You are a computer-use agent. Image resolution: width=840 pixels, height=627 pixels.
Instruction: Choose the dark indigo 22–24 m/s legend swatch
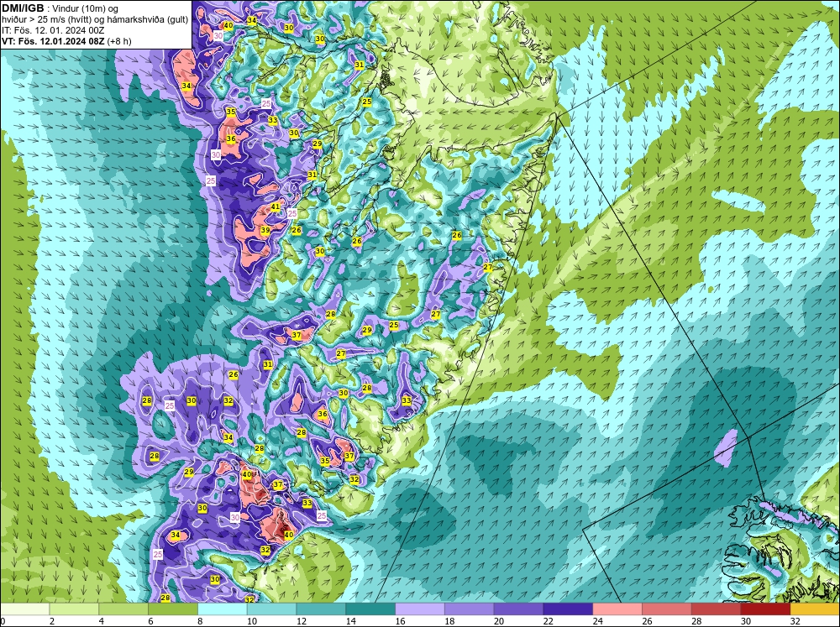568,609
